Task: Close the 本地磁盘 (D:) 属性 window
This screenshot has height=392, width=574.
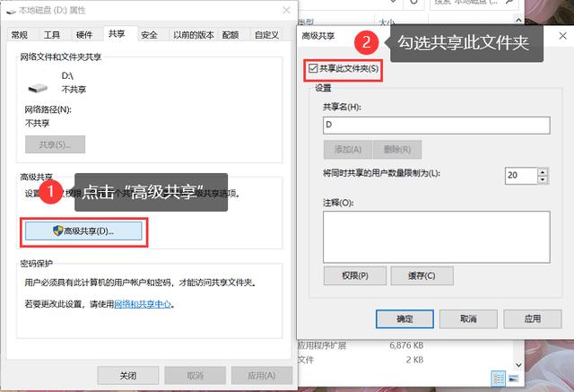Action: point(286,10)
